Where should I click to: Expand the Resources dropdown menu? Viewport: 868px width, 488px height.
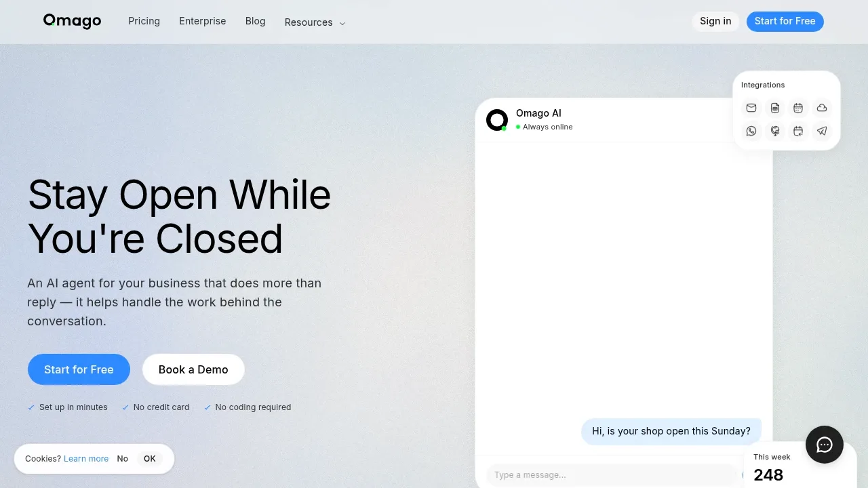(315, 22)
